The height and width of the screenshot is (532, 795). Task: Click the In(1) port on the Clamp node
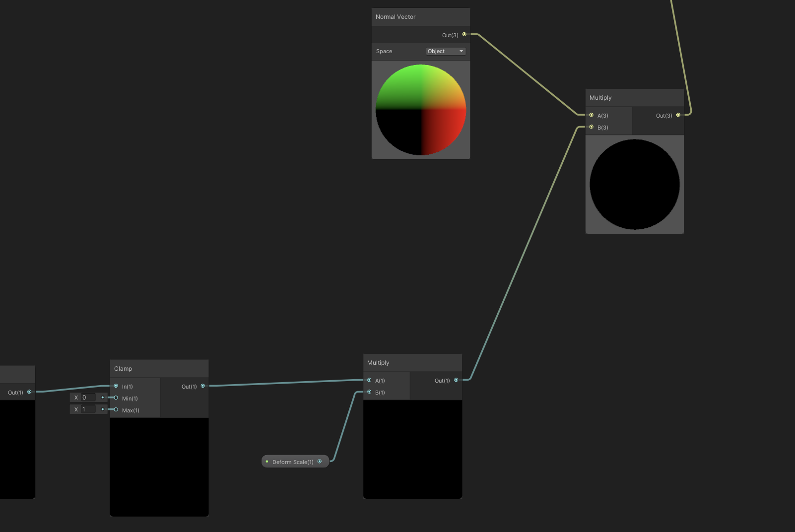coord(116,386)
